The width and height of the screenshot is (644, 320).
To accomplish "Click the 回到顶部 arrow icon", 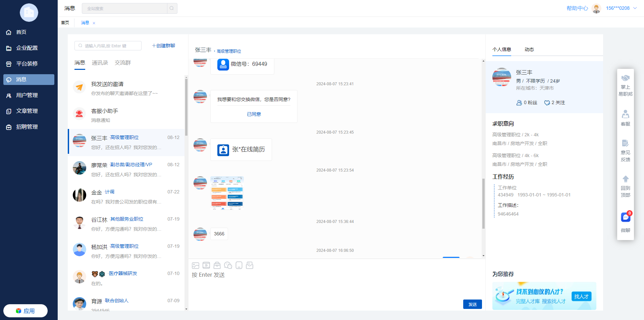I will tap(626, 179).
